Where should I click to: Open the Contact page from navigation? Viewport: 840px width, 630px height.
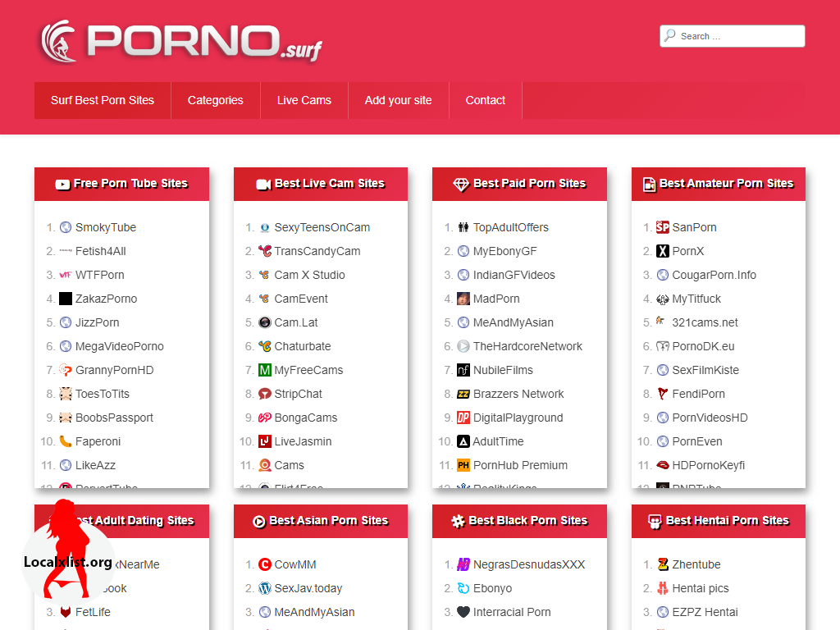485,100
